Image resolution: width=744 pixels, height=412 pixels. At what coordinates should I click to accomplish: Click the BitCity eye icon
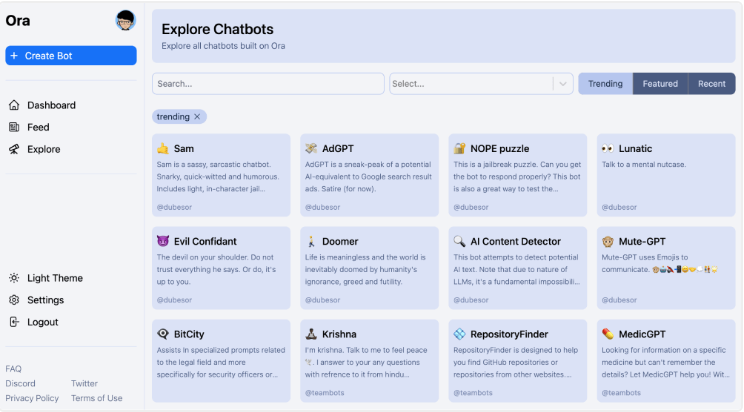(x=163, y=334)
